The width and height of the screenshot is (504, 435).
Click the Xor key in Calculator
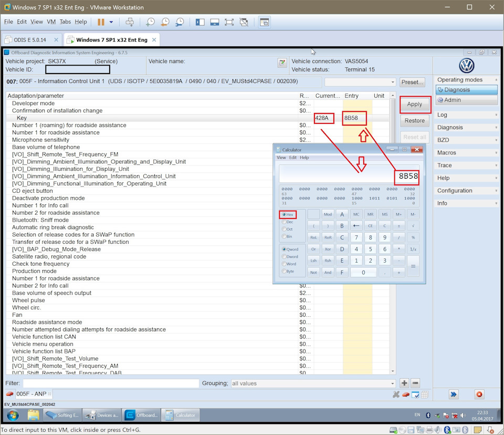tap(328, 249)
